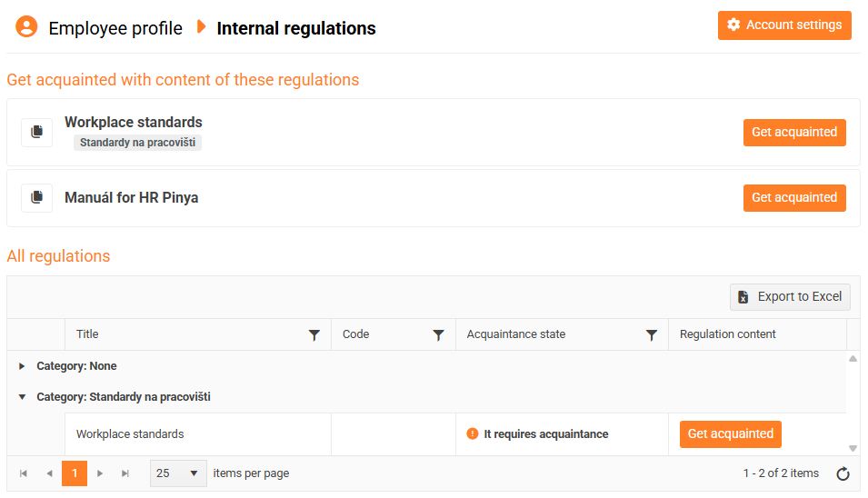868x498 pixels.
Task: Go to the next page
Action: coord(100,473)
